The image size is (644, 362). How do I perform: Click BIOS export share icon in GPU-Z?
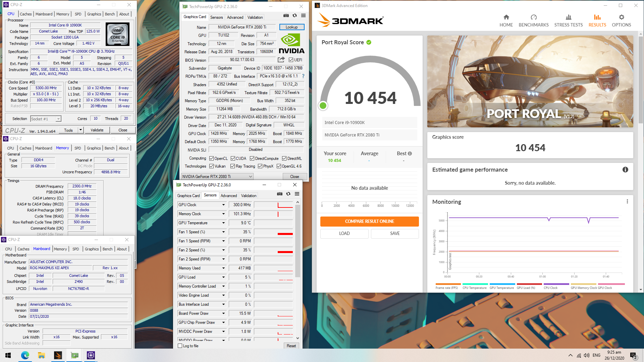point(281,59)
